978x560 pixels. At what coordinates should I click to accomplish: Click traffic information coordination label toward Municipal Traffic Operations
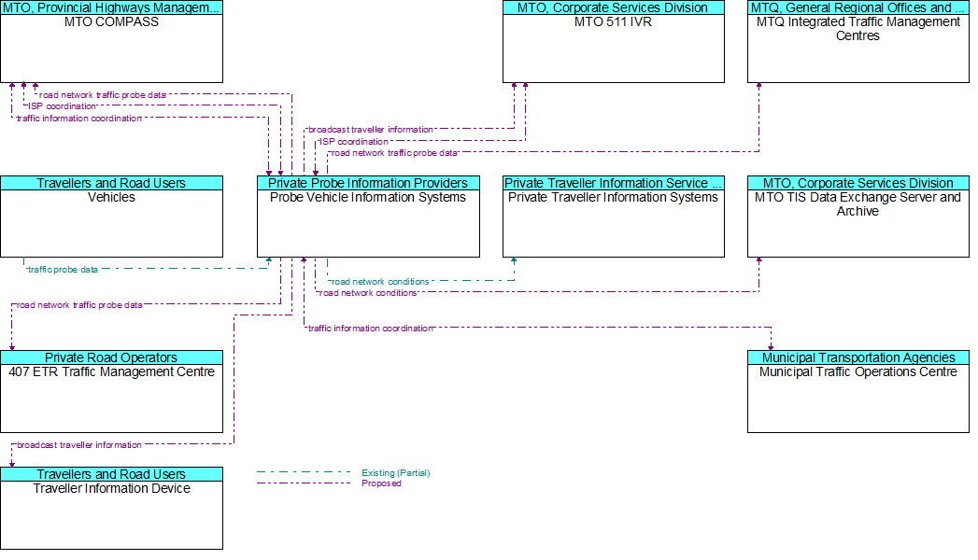(x=371, y=329)
